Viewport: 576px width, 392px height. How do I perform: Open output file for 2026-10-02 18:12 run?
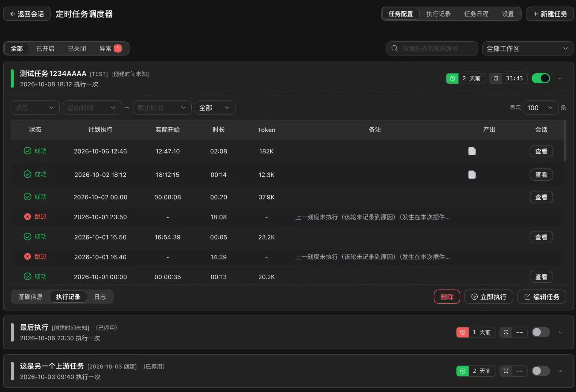[472, 175]
